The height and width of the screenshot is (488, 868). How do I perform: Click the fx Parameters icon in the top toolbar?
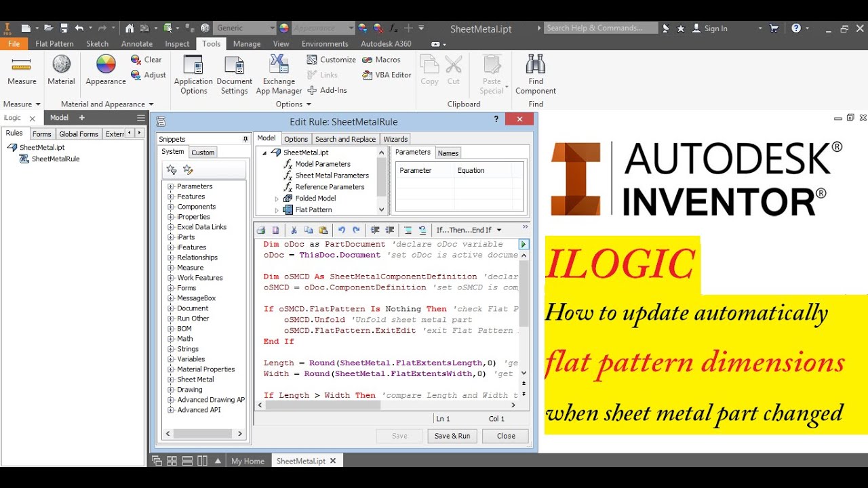coord(394,28)
